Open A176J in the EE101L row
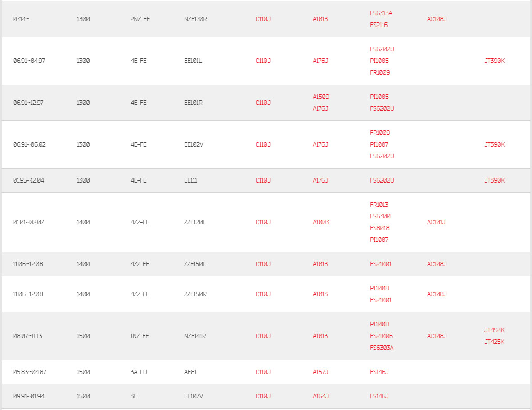Viewport: 532px width, 410px height. [x=320, y=61]
